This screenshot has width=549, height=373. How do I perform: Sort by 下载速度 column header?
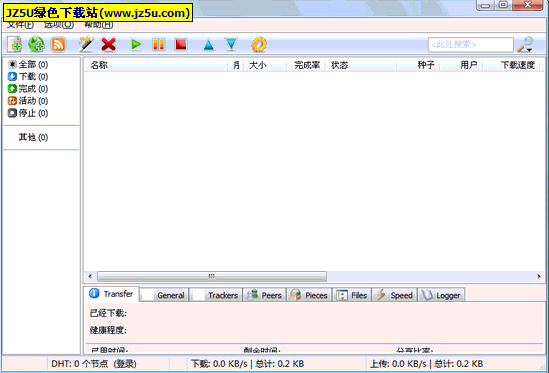[511, 65]
